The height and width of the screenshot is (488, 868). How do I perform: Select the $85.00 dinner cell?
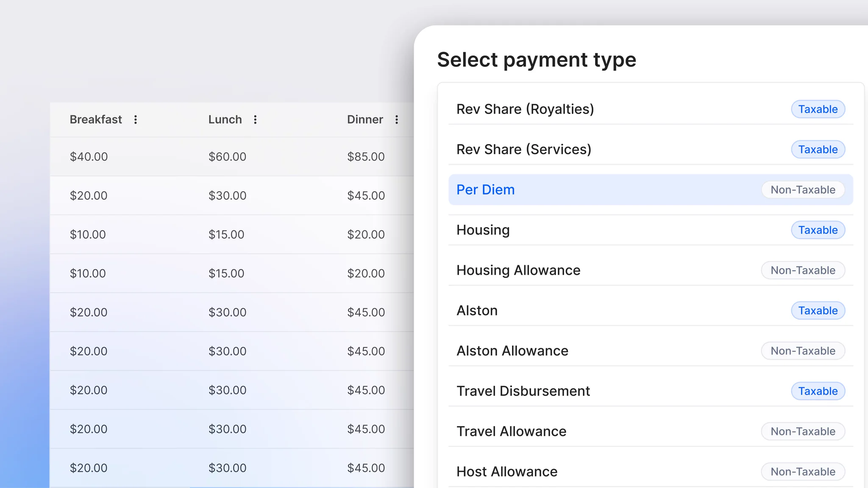[366, 157]
